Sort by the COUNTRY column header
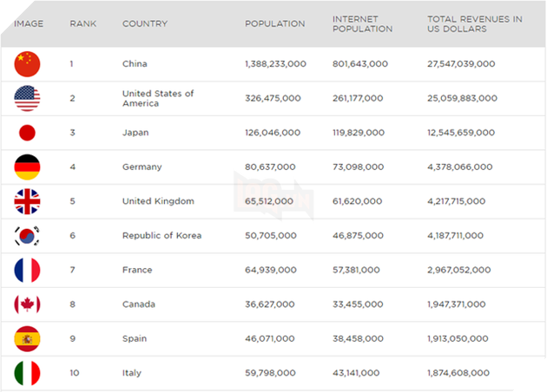The image size is (547, 392). point(145,23)
